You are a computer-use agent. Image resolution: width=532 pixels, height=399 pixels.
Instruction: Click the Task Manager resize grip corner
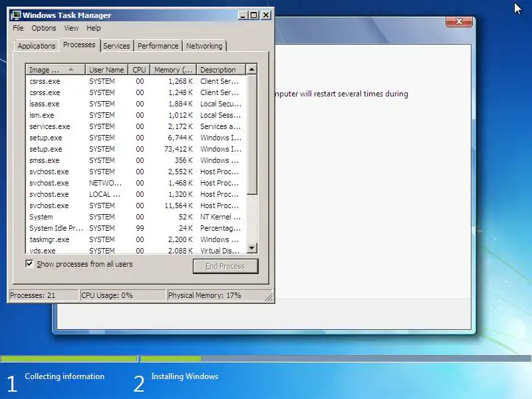click(269, 297)
